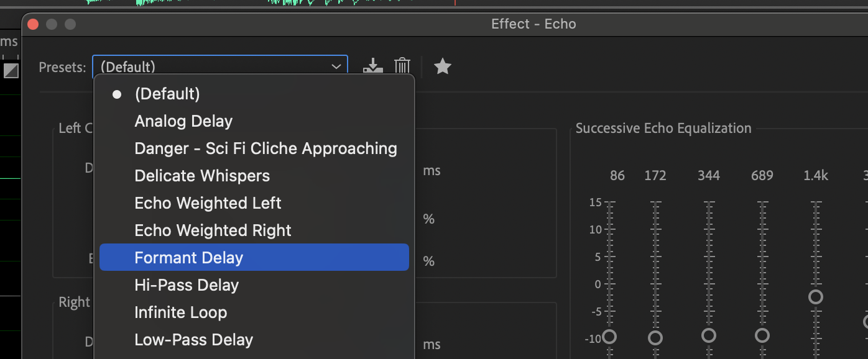This screenshot has width=868, height=359.
Task: Click the 344 Hz equalization slider knob
Action: pyautogui.click(x=708, y=335)
